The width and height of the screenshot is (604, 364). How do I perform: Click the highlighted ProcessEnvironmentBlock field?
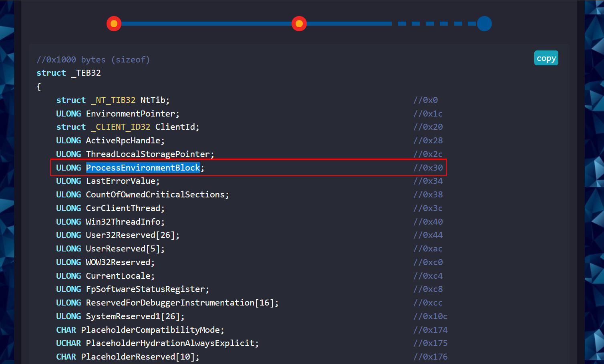tap(143, 168)
